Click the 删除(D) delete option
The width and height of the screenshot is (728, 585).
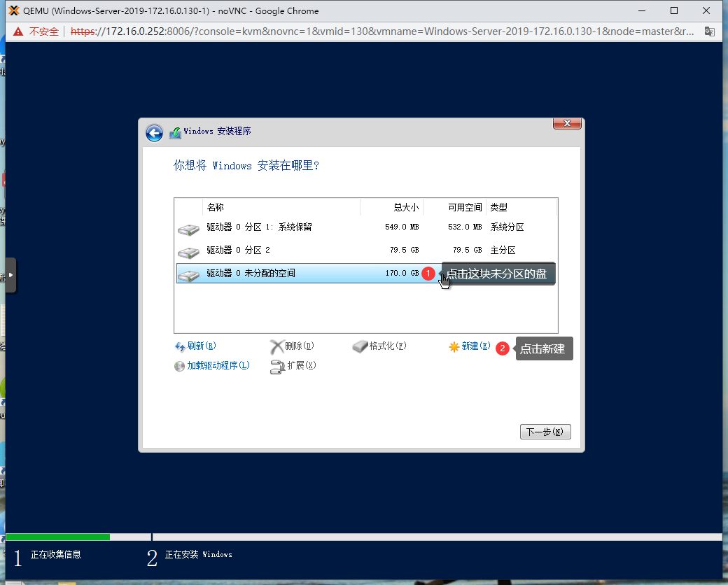300,346
